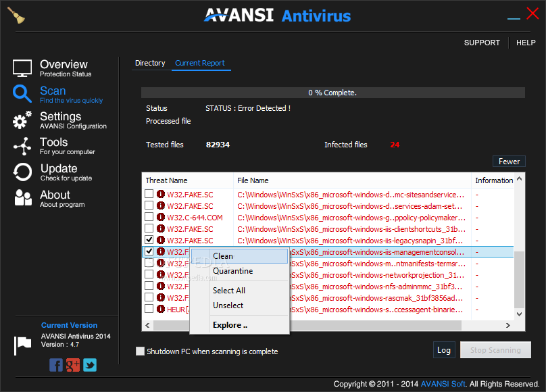Screen dimensions: 546x392
Task: Enable Shutdown PC when scanning is complete
Action: [x=140, y=351]
